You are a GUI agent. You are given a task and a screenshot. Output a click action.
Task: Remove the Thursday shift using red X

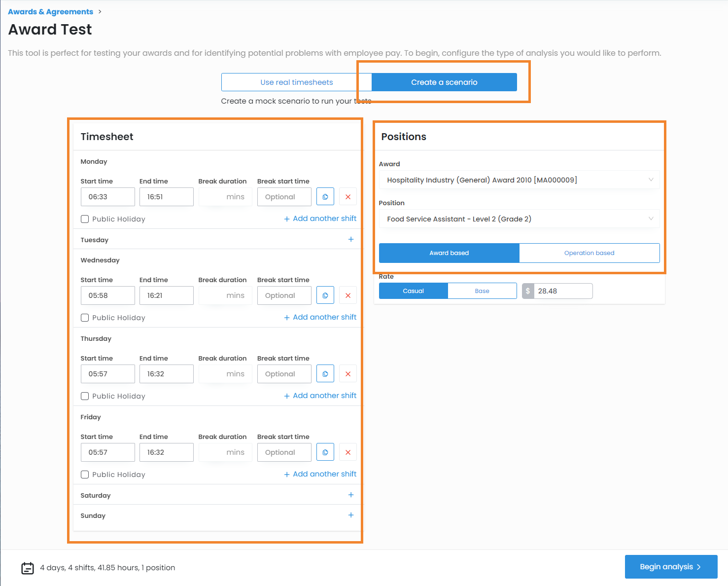pyautogui.click(x=348, y=374)
